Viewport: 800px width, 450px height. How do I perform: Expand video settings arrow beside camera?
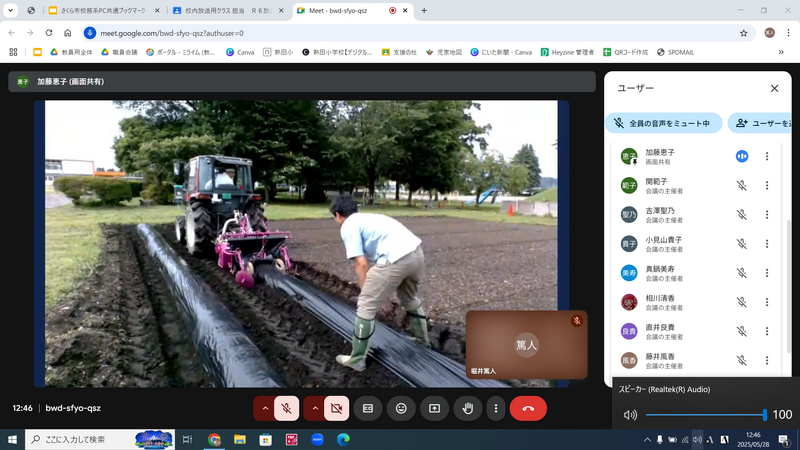coord(313,408)
